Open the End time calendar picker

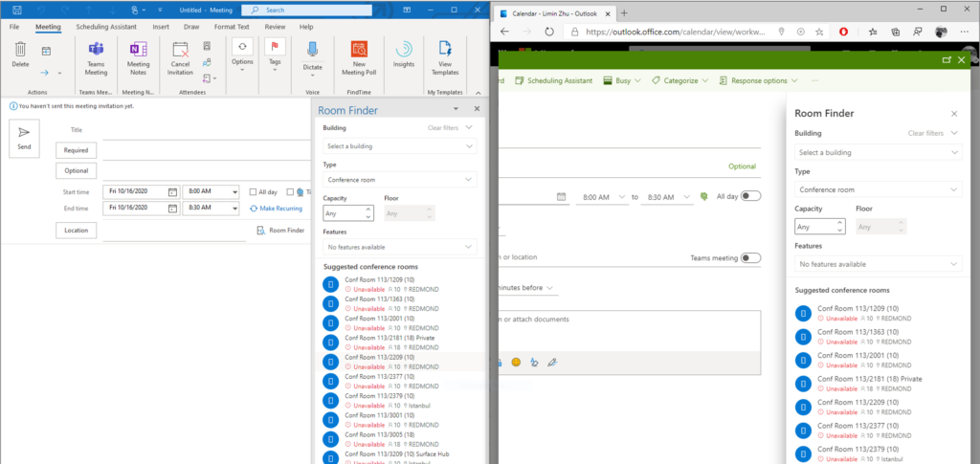(x=172, y=208)
